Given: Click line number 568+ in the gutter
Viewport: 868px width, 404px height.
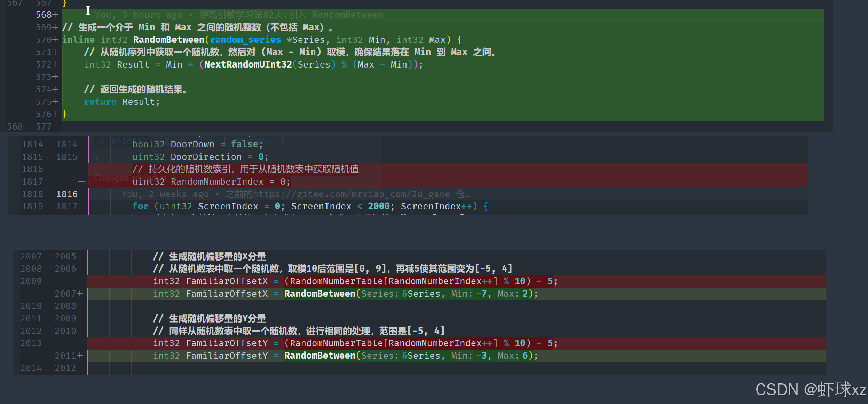Looking at the screenshot, I should [47, 15].
